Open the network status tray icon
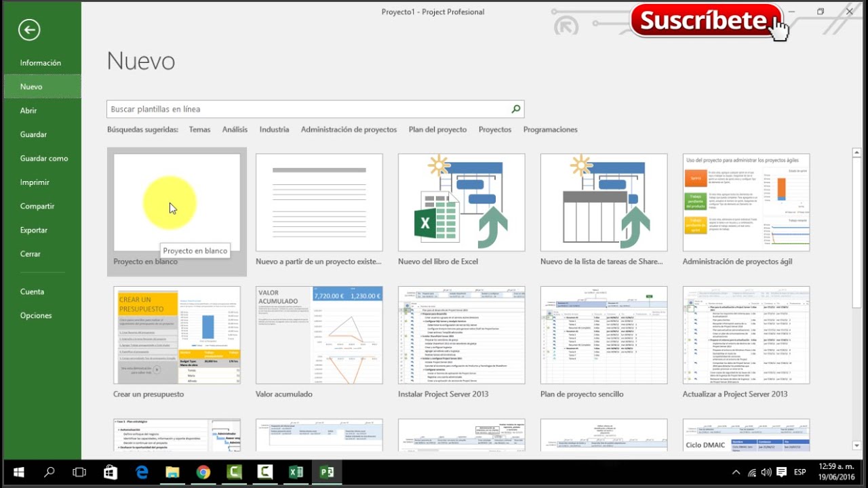The width and height of the screenshot is (868, 488). (x=751, y=472)
